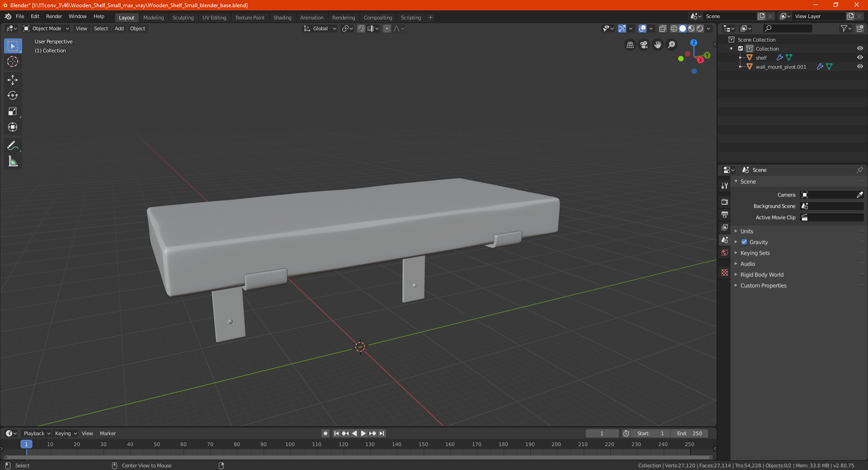Uncheck the Collection exclude checkbox
The width and height of the screenshot is (868, 470).
click(x=741, y=48)
